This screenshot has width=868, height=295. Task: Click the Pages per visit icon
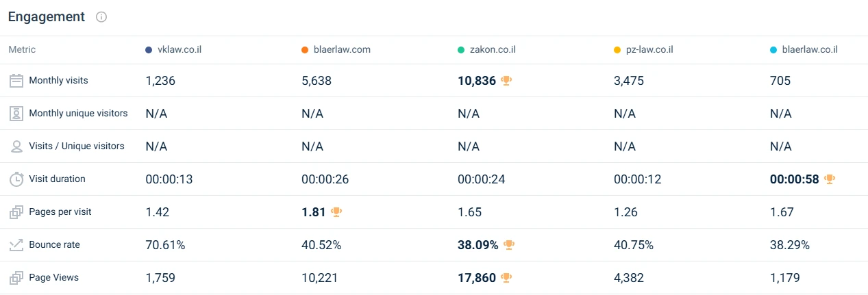(16, 212)
